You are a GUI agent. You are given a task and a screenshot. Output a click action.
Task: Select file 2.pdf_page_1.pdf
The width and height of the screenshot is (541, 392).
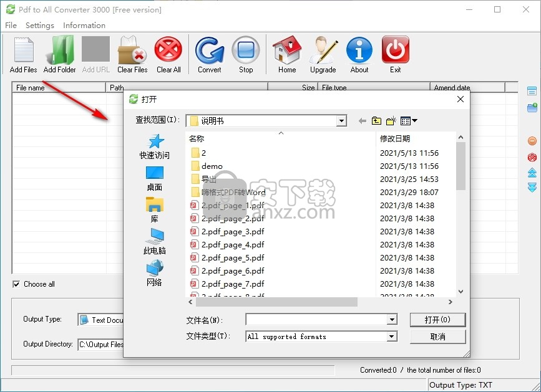pos(227,205)
